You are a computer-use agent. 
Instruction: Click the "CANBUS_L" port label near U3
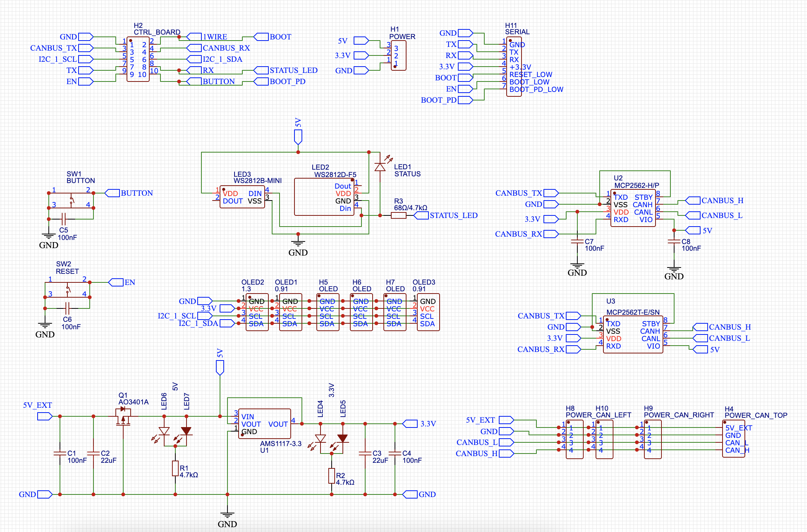[730, 338]
